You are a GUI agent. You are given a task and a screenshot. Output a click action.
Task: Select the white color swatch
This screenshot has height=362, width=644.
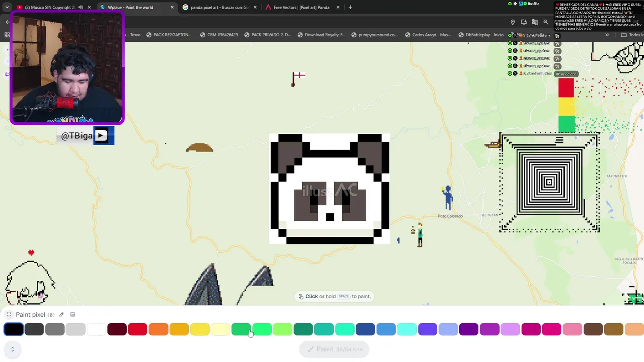pos(96,329)
